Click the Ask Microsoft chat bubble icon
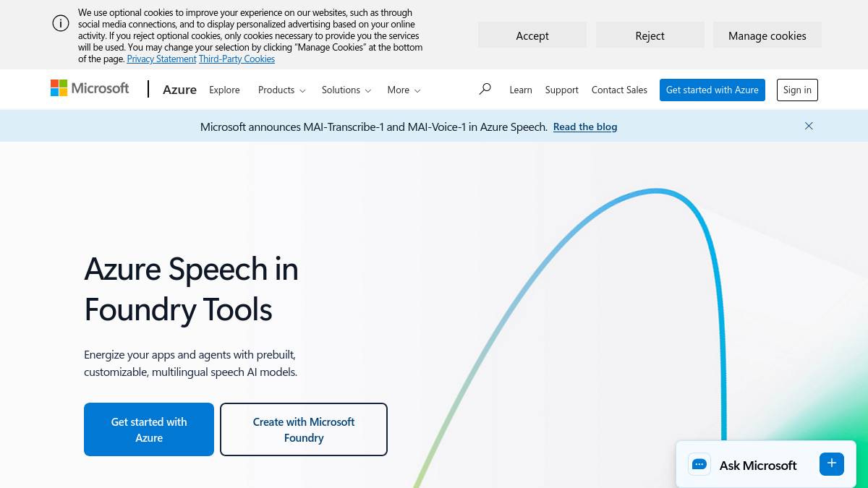This screenshot has width=868, height=488. 699,465
